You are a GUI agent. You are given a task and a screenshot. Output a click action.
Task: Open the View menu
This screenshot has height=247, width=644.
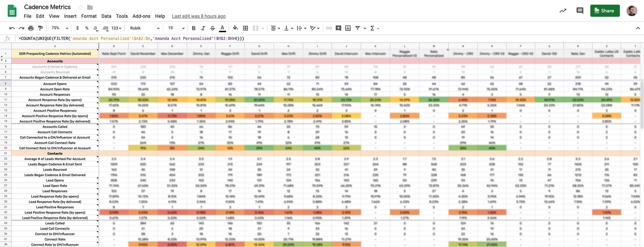tap(54, 16)
